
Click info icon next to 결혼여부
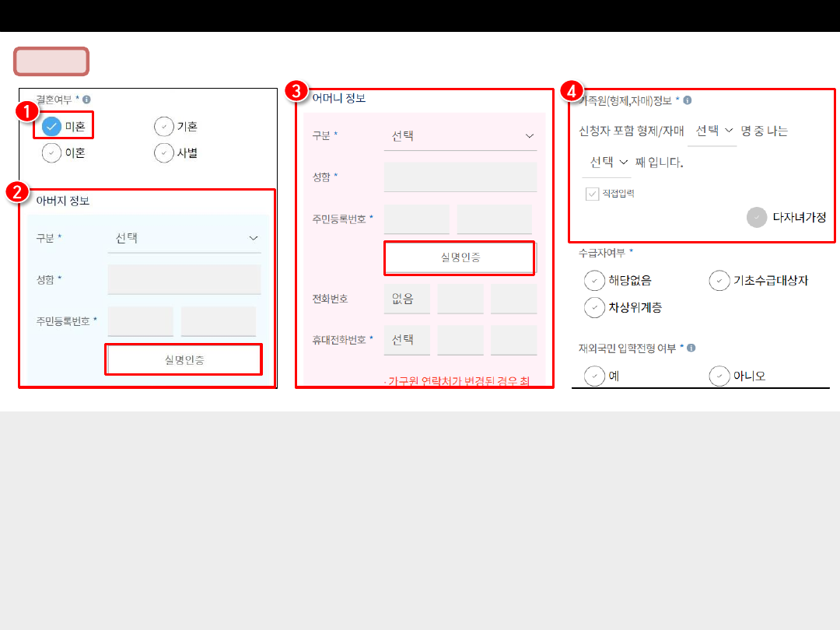(86, 100)
